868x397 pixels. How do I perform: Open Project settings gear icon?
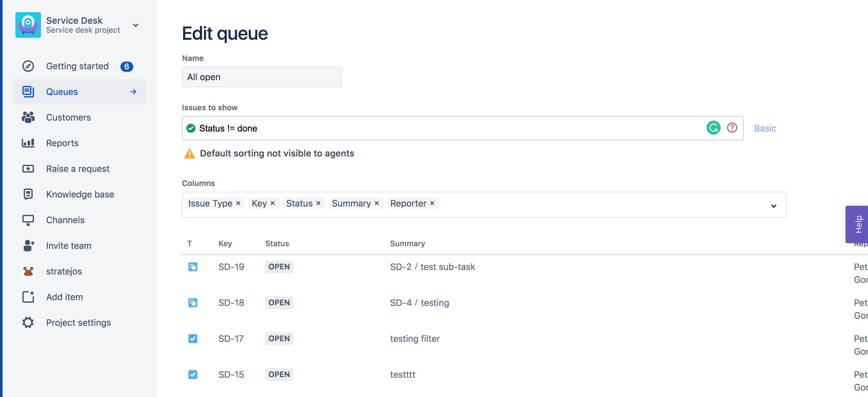click(28, 322)
